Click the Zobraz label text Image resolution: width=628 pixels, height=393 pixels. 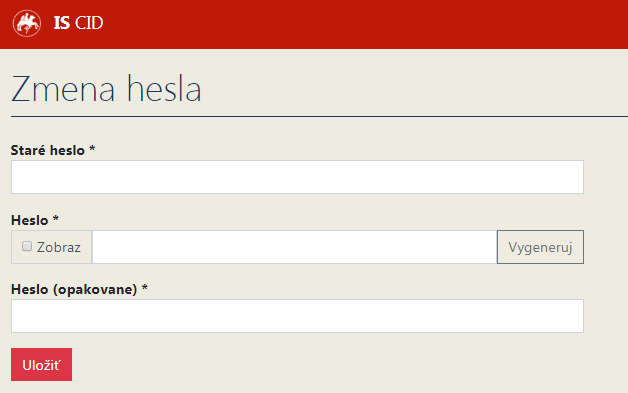click(59, 247)
